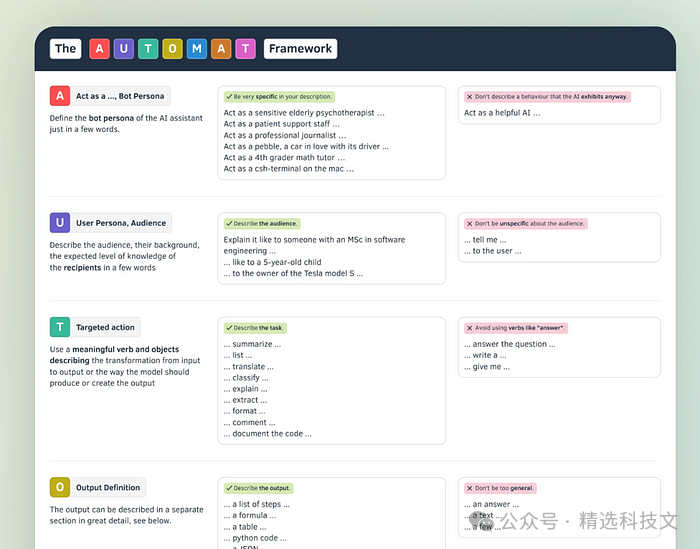This screenshot has height=549, width=700.
Task: Click 'Act as a patient support staff ...'
Action: point(282,124)
